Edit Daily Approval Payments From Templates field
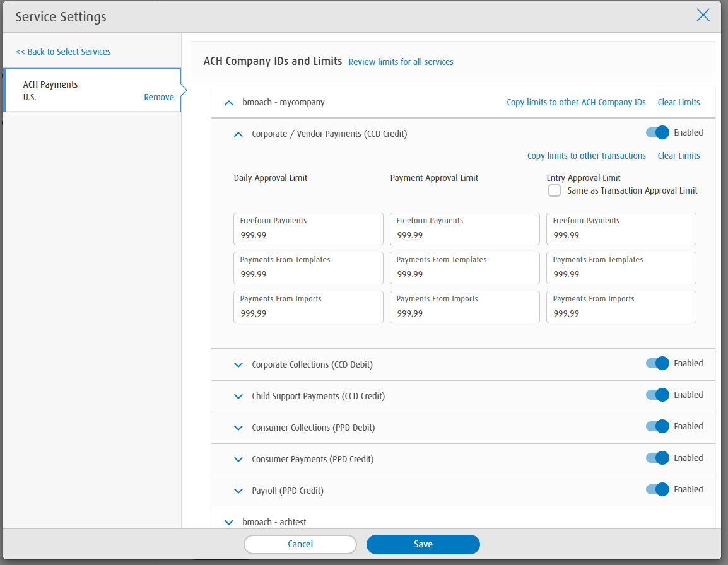Screen dimensions: 728x565 tap(308, 268)
